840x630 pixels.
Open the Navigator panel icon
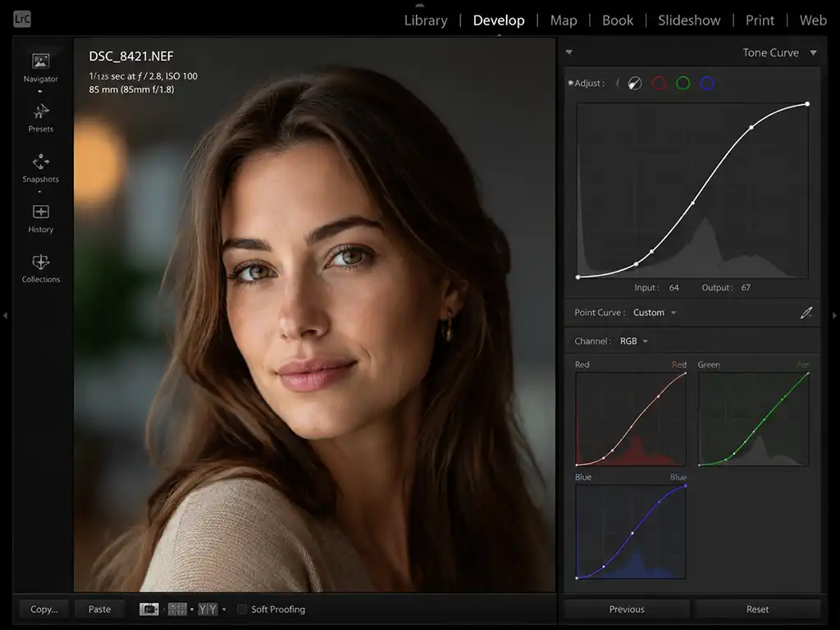[x=41, y=61]
